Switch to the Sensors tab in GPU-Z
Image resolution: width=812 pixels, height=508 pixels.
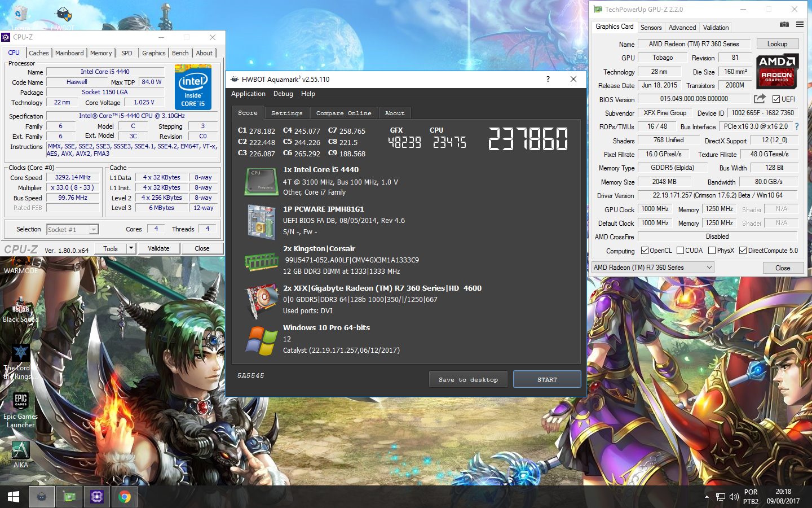click(x=651, y=27)
